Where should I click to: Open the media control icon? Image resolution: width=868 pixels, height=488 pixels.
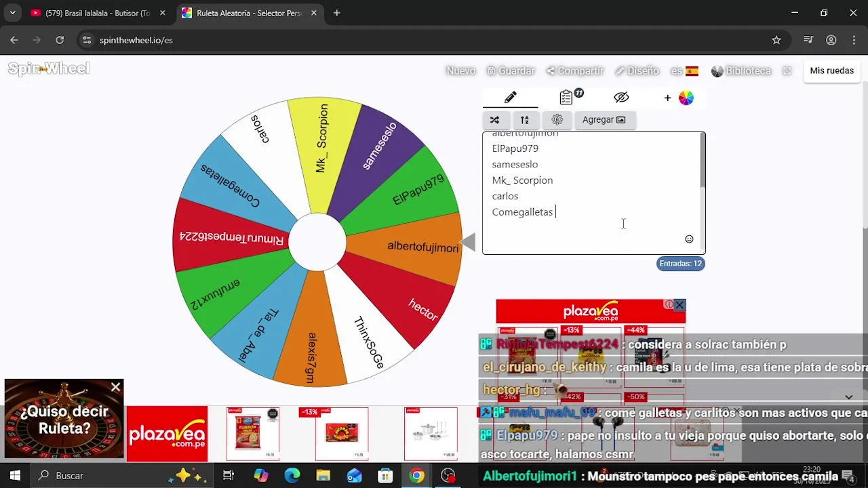(x=808, y=40)
